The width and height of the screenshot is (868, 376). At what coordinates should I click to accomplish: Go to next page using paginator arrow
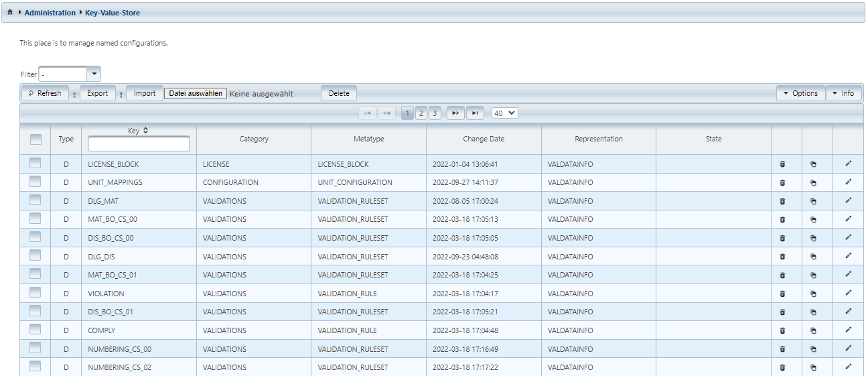point(455,113)
